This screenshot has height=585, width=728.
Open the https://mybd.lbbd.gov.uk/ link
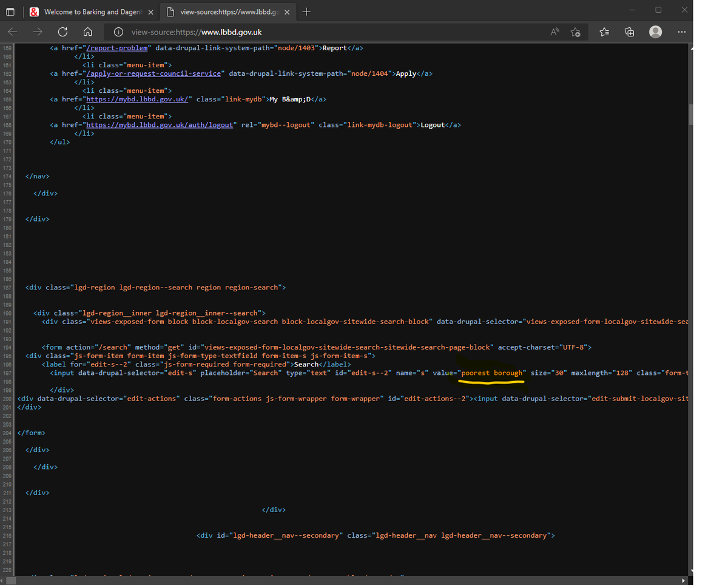pyautogui.click(x=139, y=99)
